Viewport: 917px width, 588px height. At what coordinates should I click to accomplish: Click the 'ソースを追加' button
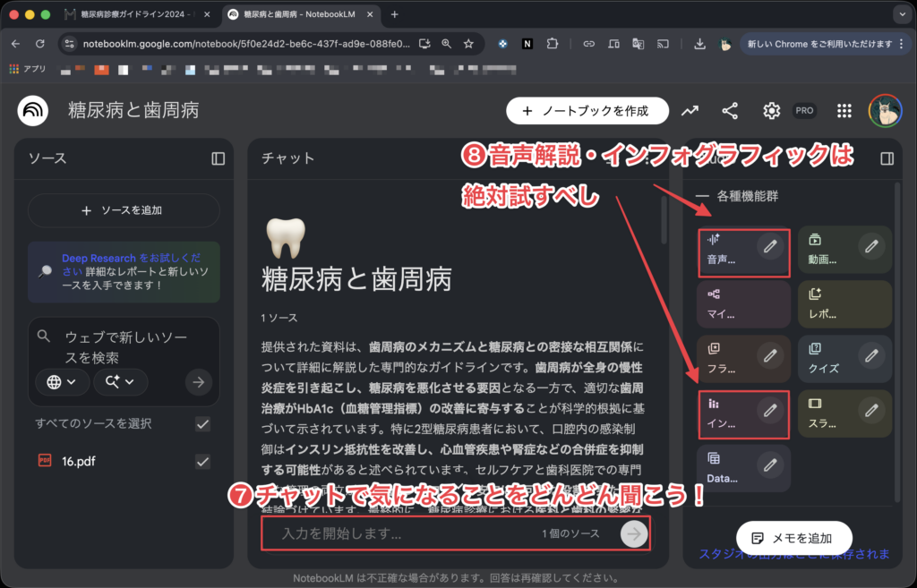coord(123,210)
